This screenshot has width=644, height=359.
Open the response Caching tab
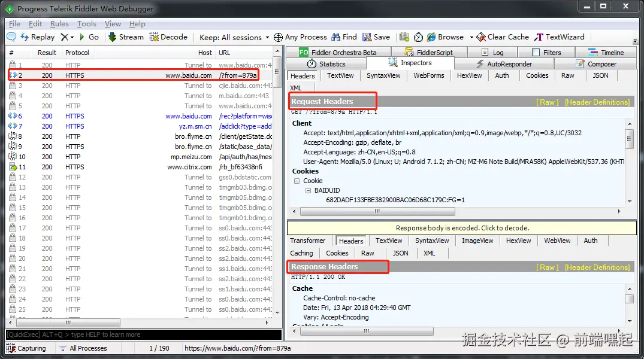pyautogui.click(x=301, y=253)
